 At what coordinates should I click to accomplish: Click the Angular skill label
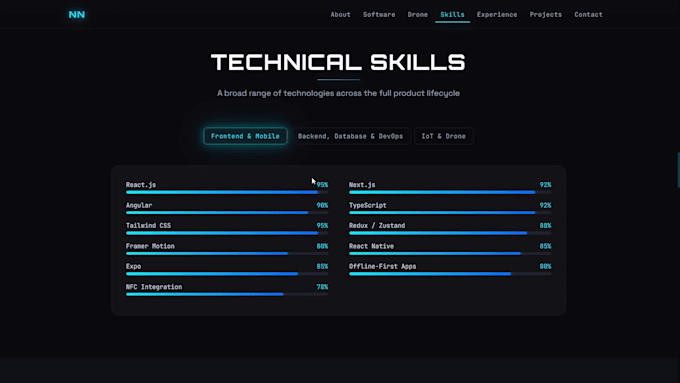pyautogui.click(x=139, y=205)
